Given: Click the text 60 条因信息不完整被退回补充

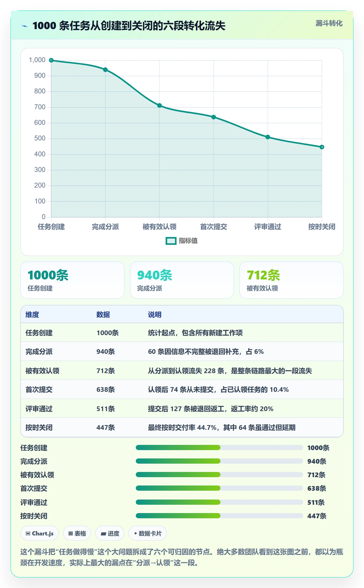Looking at the screenshot, I should pos(193,351).
